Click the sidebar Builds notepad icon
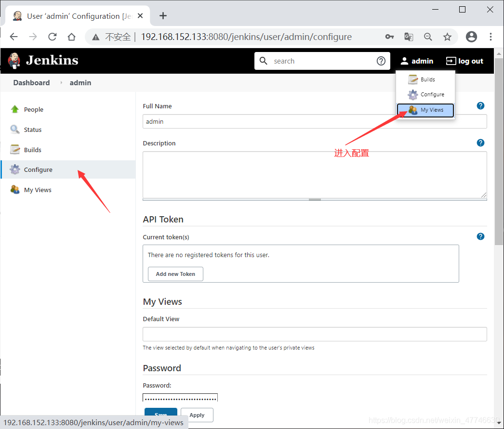This screenshot has width=504, height=429. coord(15,149)
